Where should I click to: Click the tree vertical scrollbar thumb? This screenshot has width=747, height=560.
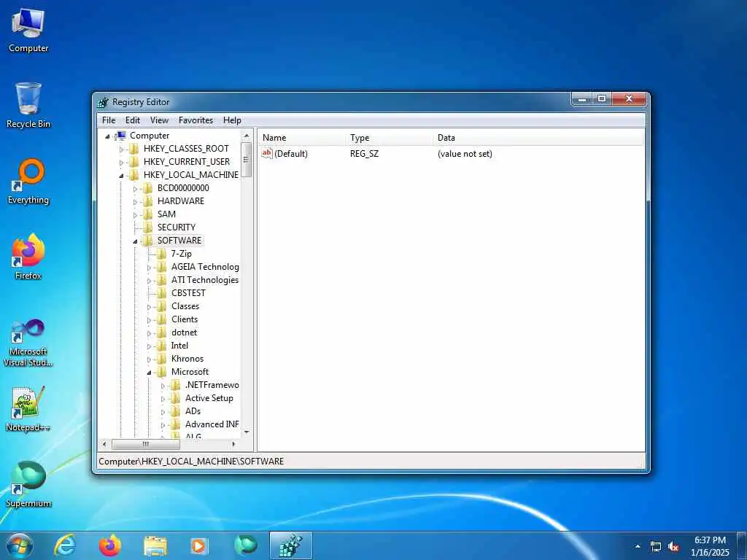247,160
